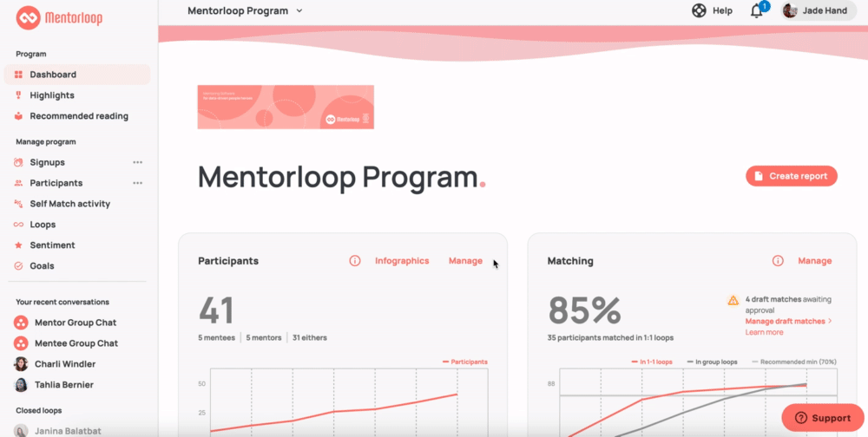Click Tahlia Bernier's avatar photo

21,384
